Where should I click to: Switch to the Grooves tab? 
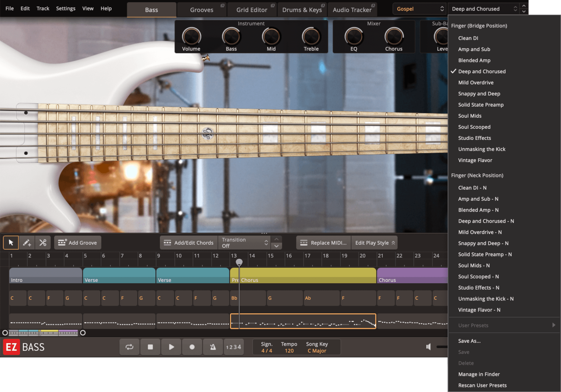click(x=202, y=10)
